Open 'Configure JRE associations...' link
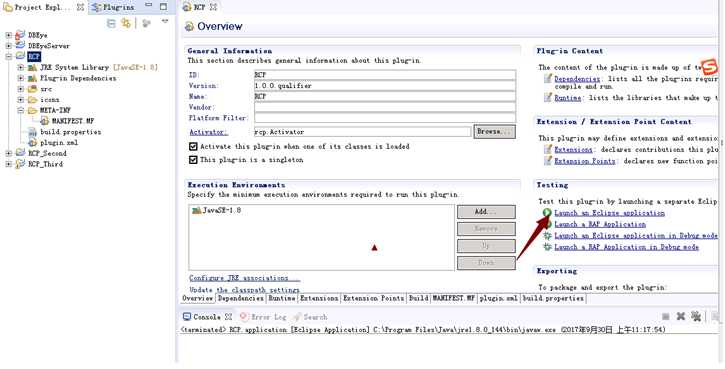The image size is (725, 369). [x=245, y=278]
